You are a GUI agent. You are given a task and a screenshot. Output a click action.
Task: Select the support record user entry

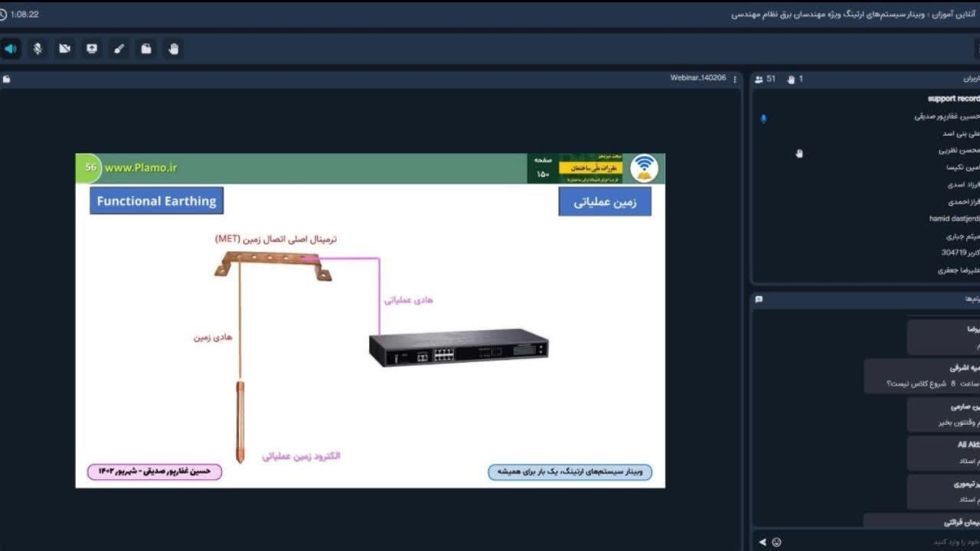pyautogui.click(x=952, y=99)
